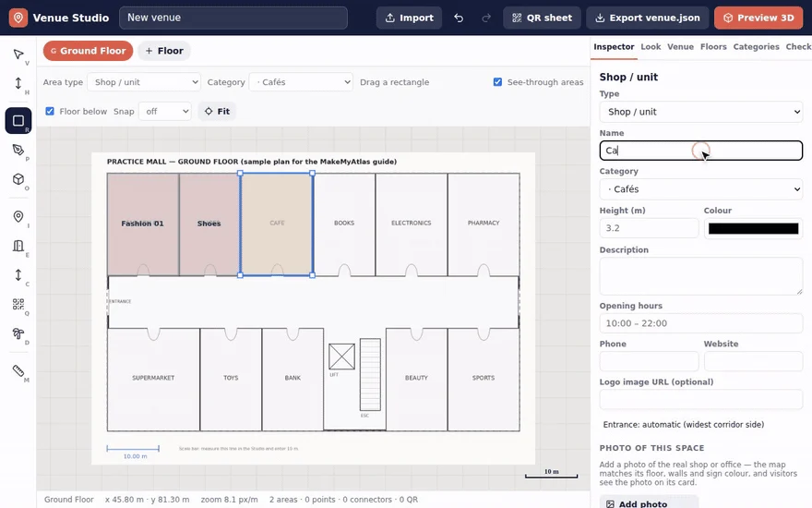The width and height of the screenshot is (812, 508).
Task: Open the Inspector tab
Action: click(614, 47)
